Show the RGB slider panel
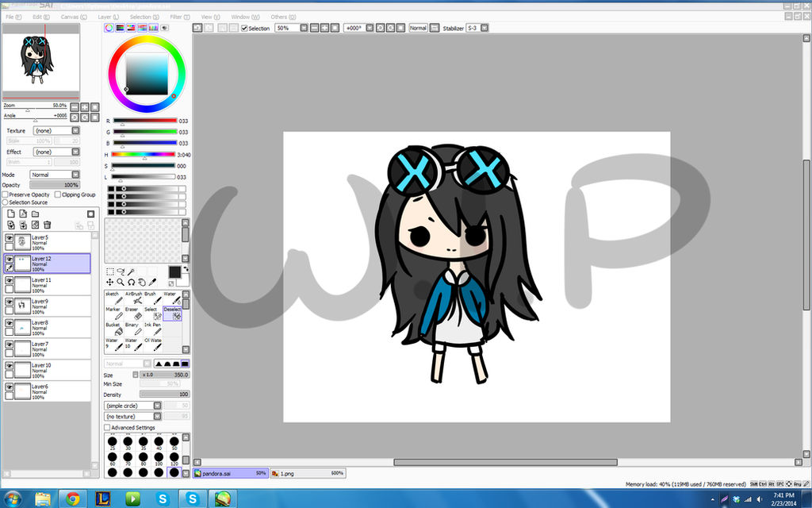The width and height of the screenshot is (812, 508). (121, 28)
